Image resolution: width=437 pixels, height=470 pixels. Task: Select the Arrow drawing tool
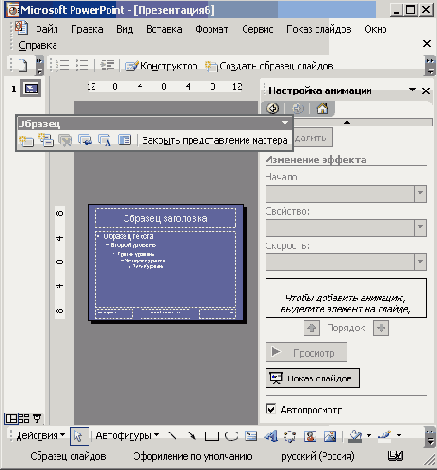click(192, 436)
